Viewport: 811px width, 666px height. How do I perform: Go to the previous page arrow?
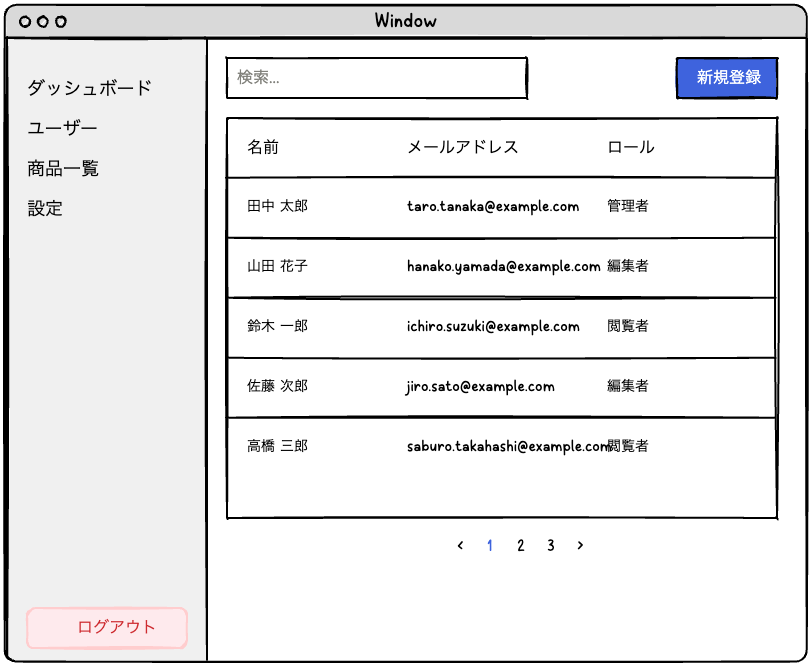[460, 545]
